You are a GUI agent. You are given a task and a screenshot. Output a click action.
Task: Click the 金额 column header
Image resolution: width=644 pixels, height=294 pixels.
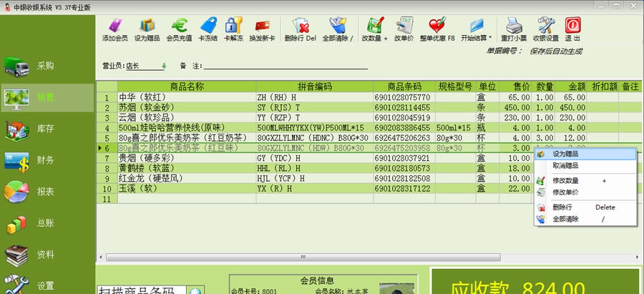coord(571,87)
